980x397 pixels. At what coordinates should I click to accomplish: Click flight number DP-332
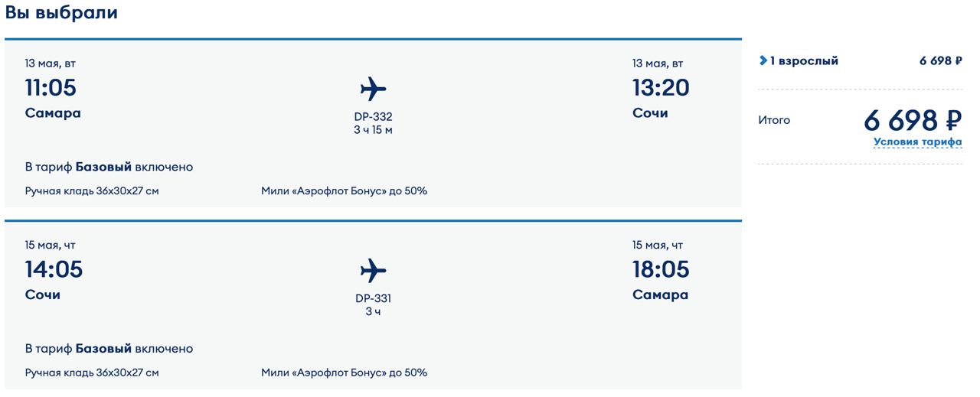374,116
